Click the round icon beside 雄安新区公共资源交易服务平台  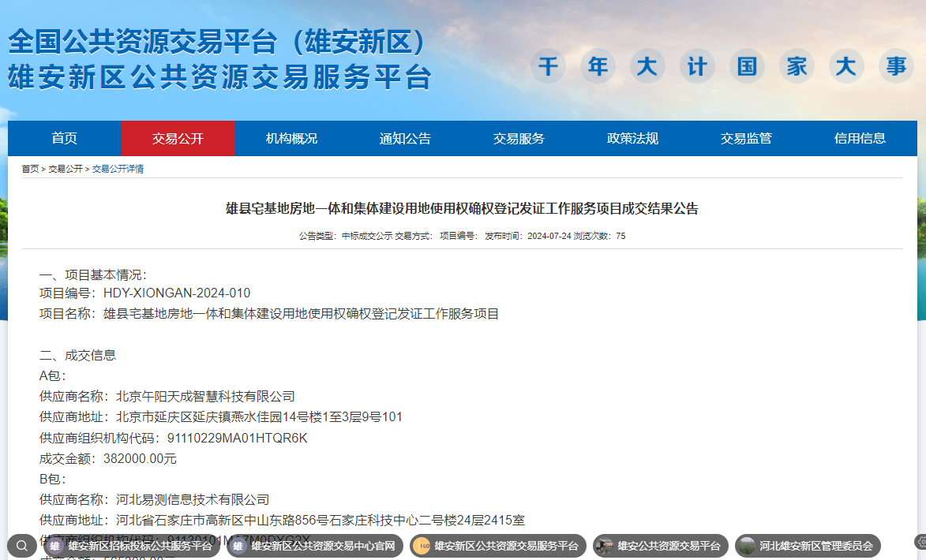pyautogui.click(x=422, y=546)
